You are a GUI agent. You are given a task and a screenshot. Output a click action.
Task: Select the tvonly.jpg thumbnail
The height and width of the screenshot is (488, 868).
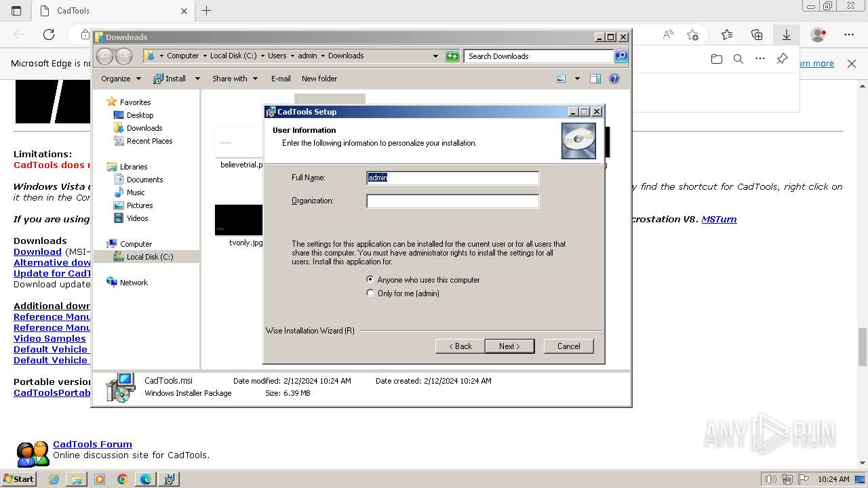tap(239, 220)
